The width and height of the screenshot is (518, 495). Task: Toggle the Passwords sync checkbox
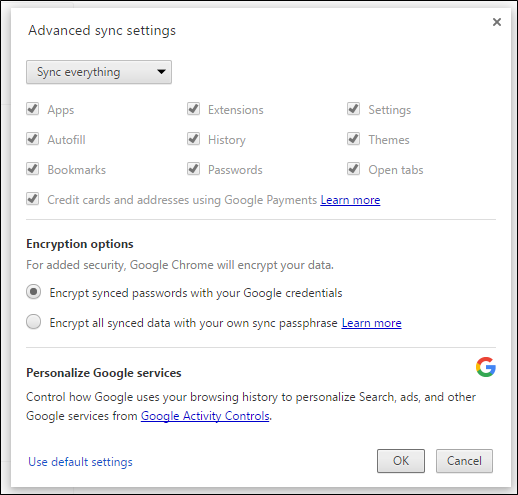(x=193, y=169)
